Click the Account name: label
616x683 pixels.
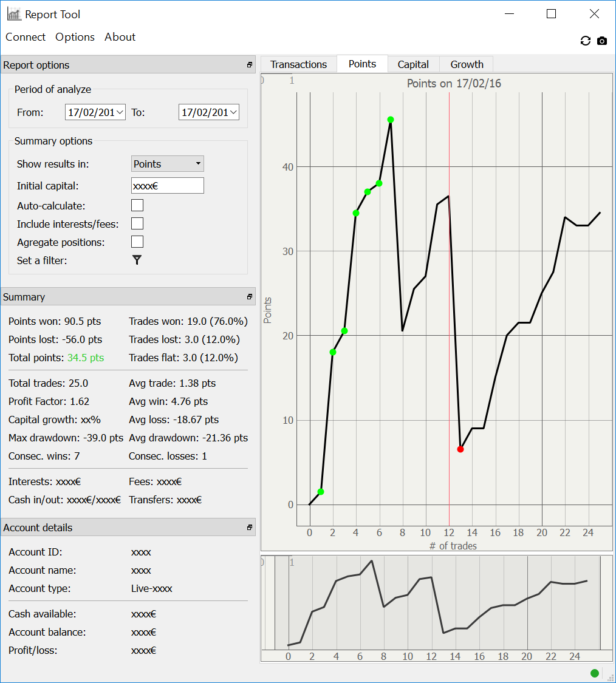[x=43, y=570]
